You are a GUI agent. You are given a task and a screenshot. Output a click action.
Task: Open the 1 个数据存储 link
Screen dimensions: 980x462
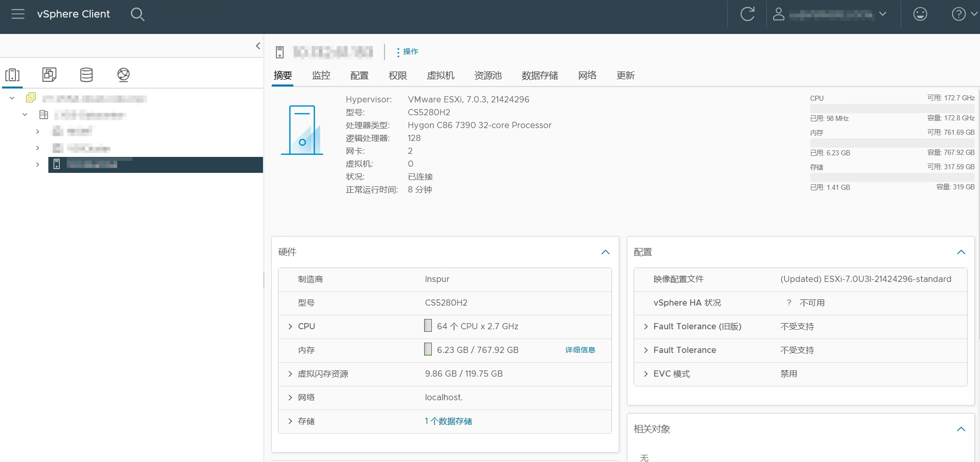tap(448, 421)
